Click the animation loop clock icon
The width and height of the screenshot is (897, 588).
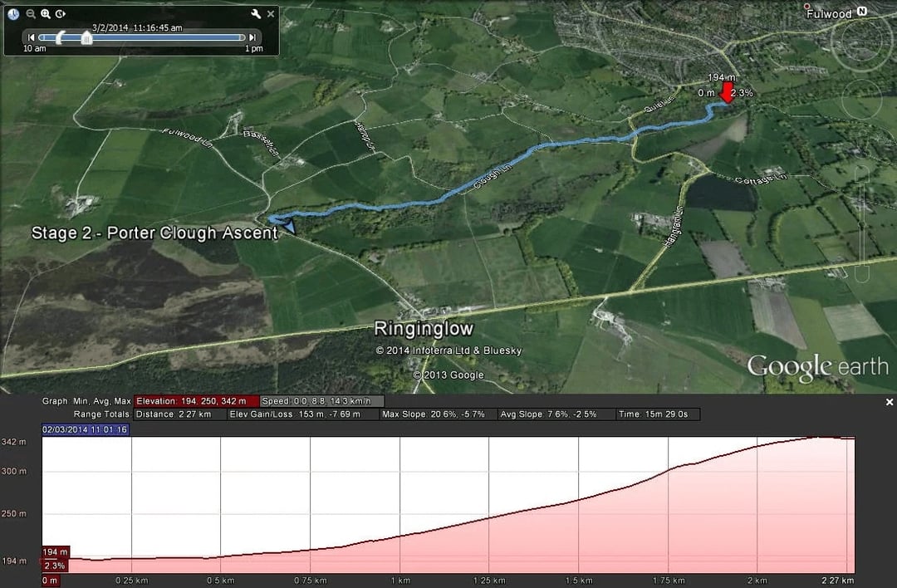point(60,13)
